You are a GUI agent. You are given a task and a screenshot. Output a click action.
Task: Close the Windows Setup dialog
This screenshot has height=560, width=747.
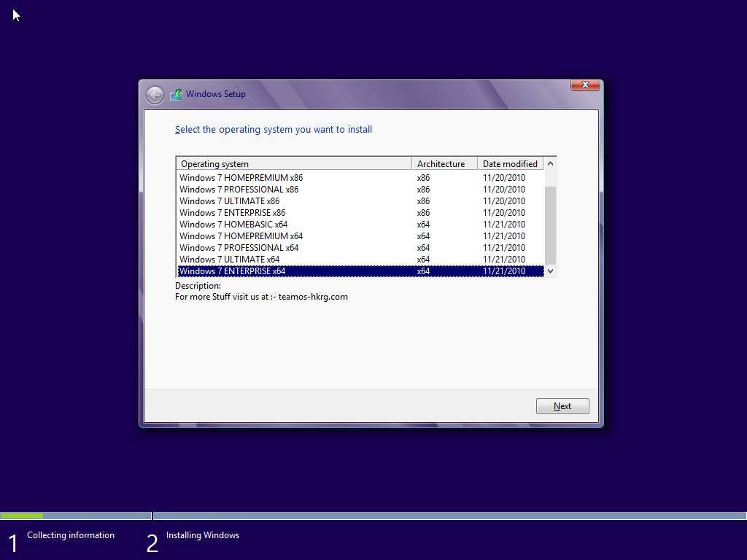pyautogui.click(x=585, y=85)
